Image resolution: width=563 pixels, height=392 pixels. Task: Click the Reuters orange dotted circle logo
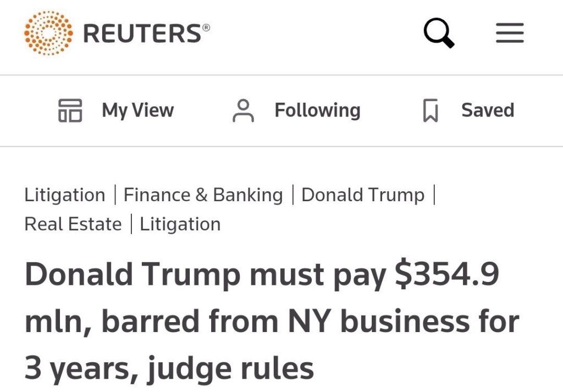(48, 32)
